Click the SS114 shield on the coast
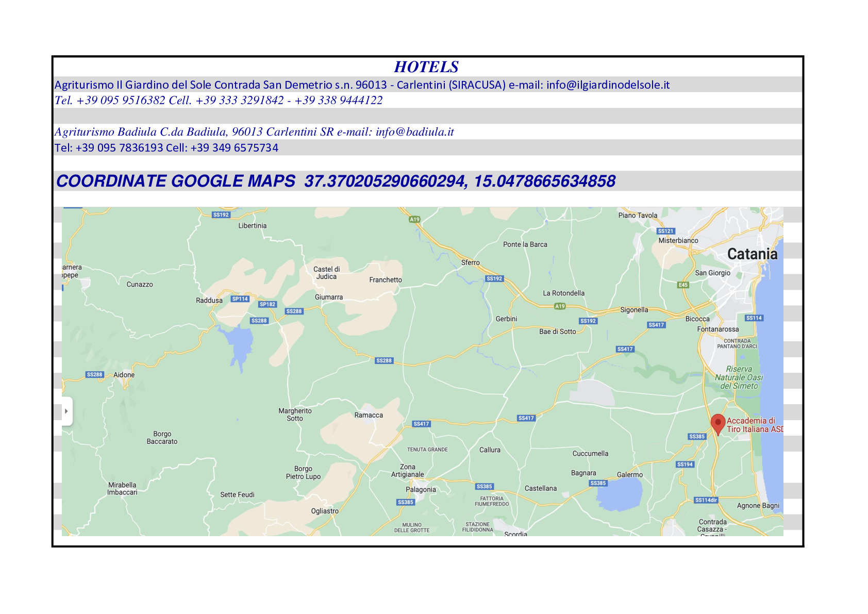The image size is (868, 614). tap(754, 318)
